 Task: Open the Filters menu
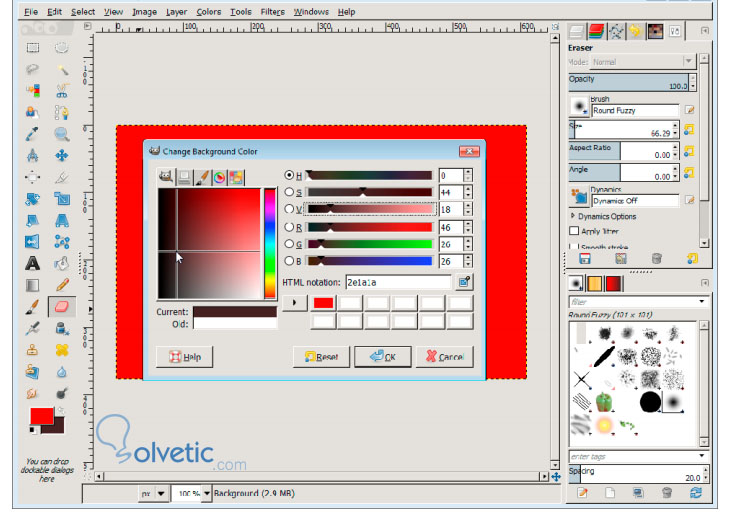tap(272, 12)
